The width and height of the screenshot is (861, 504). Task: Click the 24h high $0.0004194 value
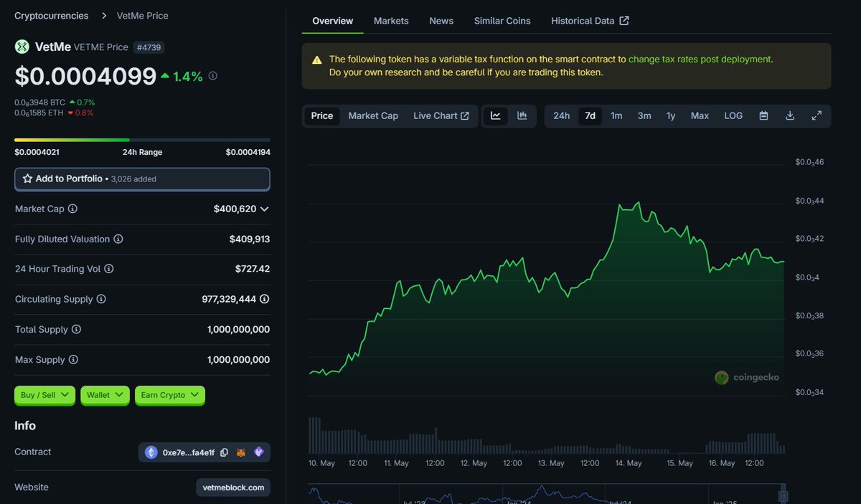point(248,152)
